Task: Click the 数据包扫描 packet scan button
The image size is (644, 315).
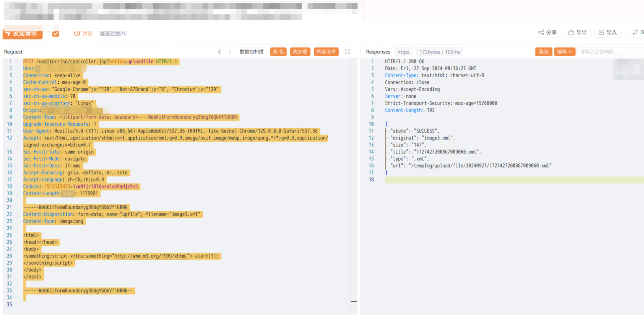Action: tap(252, 52)
